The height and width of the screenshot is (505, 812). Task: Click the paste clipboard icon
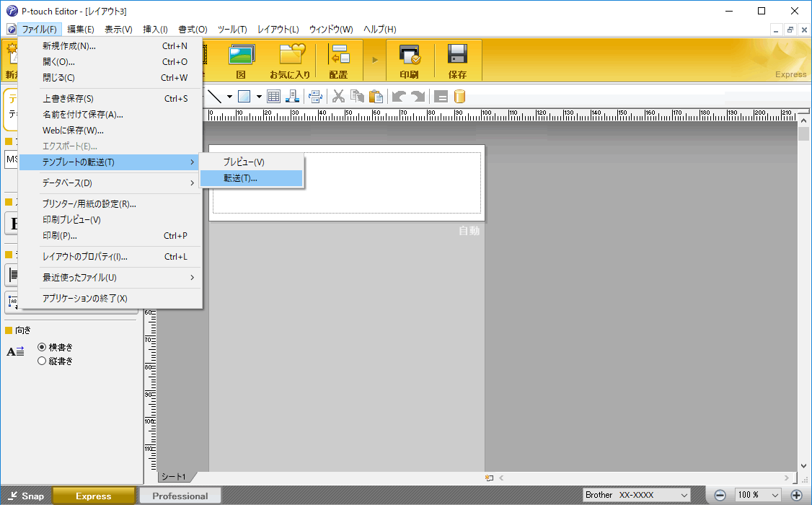(x=376, y=97)
